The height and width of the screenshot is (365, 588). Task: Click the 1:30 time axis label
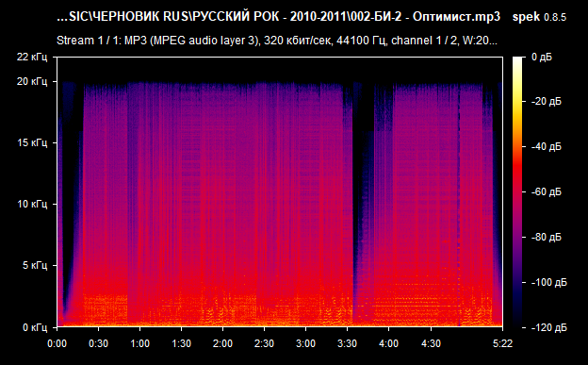pos(181,343)
